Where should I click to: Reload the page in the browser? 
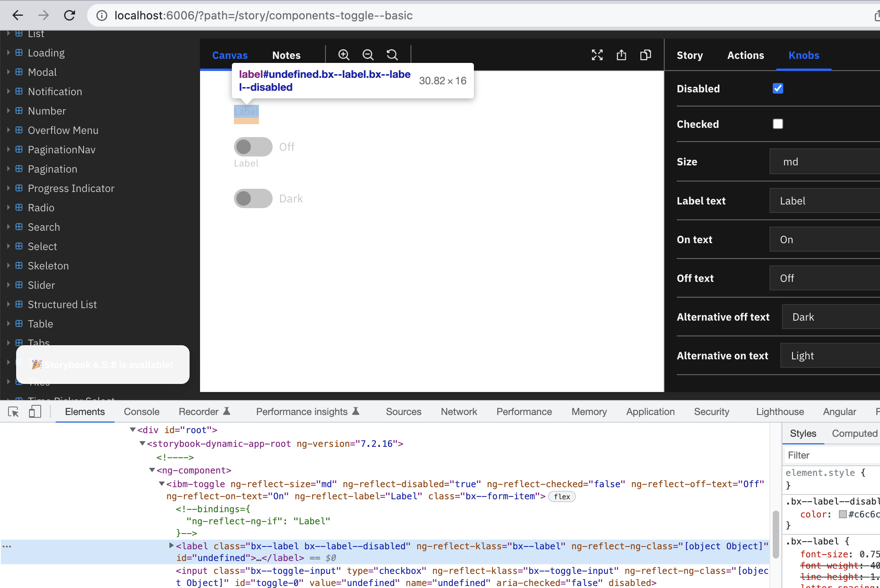(69, 15)
